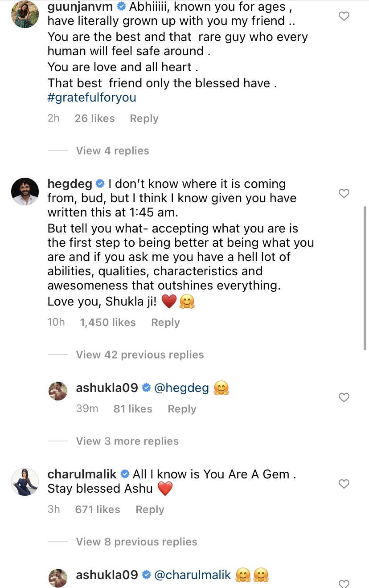Open the #gratefulforyou hashtag
Image resolution: width=369 pixels, height=588 pixels.
pyautogui.click(x=92, y=98)
